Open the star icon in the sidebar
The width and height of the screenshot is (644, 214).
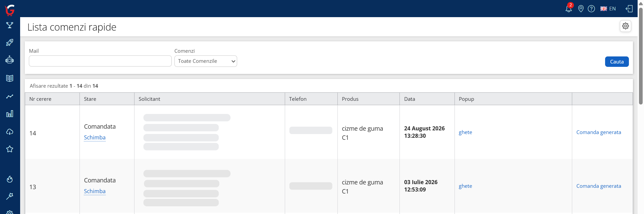10,149
